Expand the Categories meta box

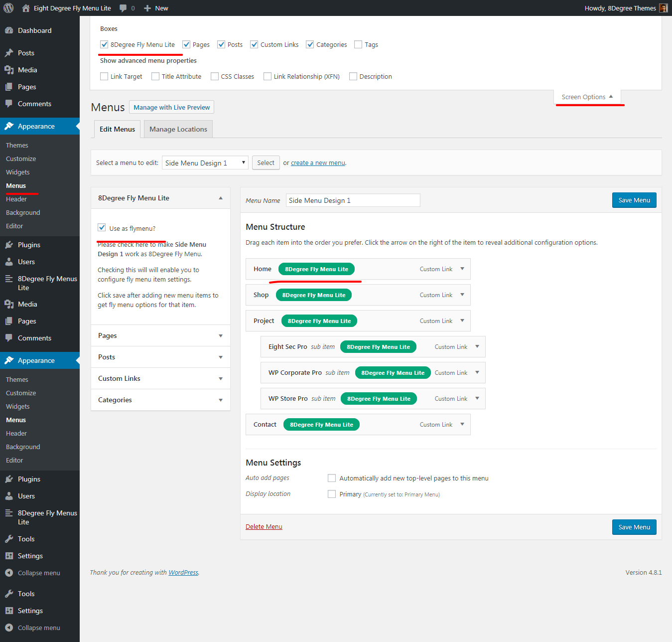(x=221, y=400)
